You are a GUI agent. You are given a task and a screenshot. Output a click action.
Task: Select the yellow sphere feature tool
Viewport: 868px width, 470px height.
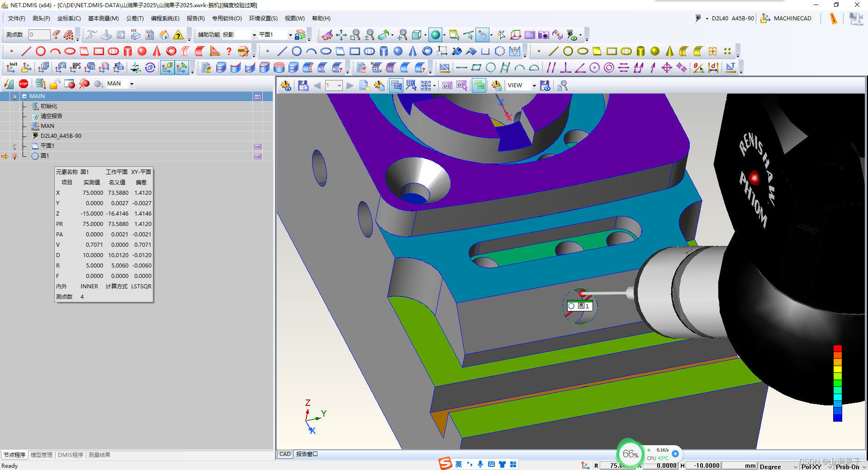[655, 51]
